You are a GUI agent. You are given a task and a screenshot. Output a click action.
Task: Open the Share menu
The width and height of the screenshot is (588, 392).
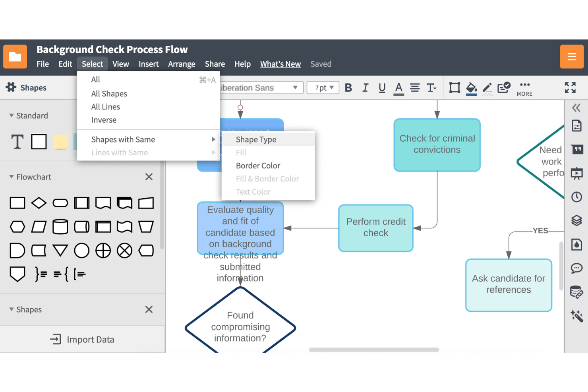(215, 64)
